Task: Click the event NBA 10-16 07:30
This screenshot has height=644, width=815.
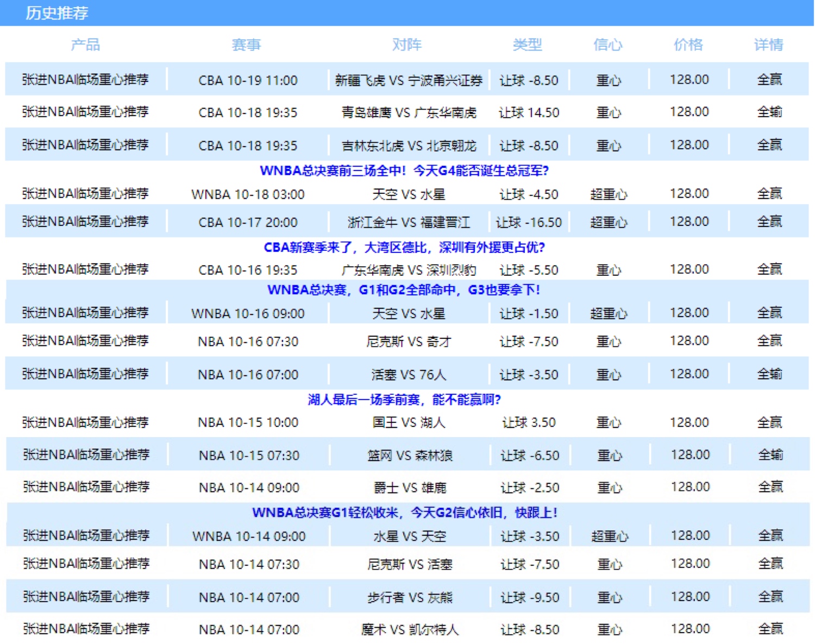Action: click(248, 342)
